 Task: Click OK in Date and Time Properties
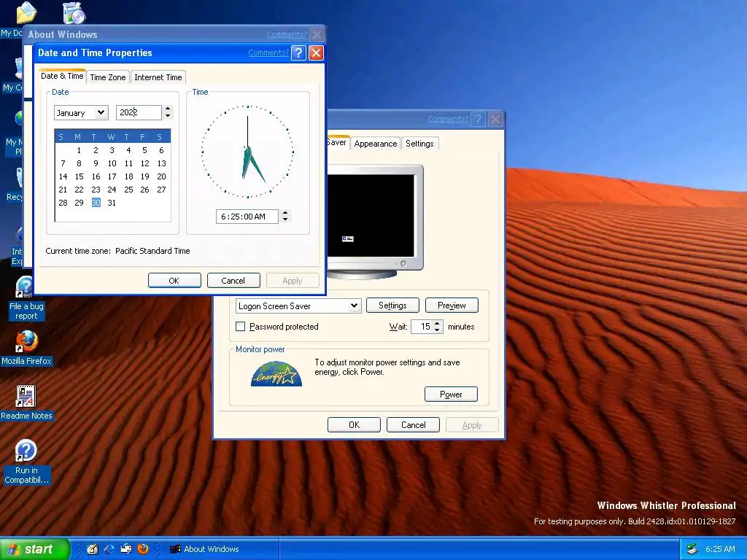coord(174,281)
